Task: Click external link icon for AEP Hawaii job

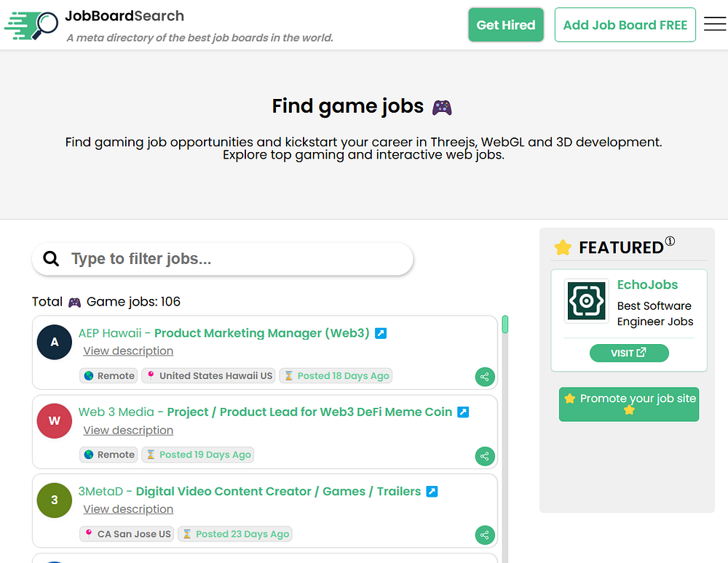Action: (x=381, y=333)
